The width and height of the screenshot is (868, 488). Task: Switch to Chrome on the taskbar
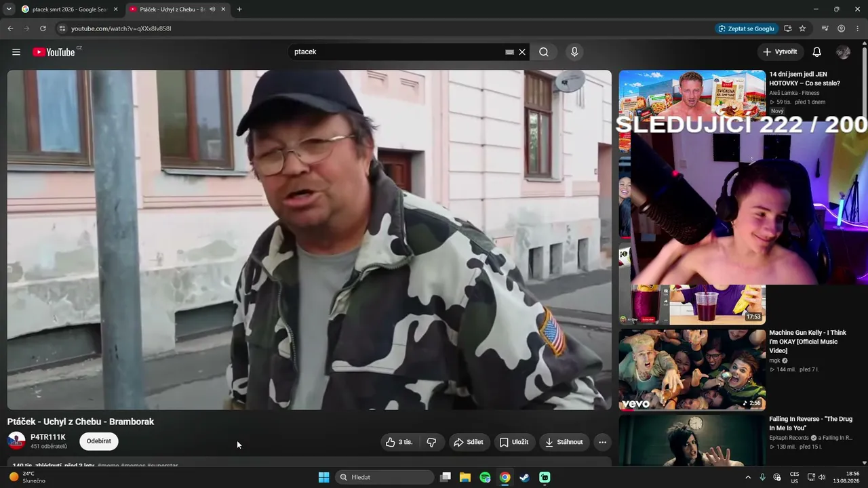tap(505, 477)
